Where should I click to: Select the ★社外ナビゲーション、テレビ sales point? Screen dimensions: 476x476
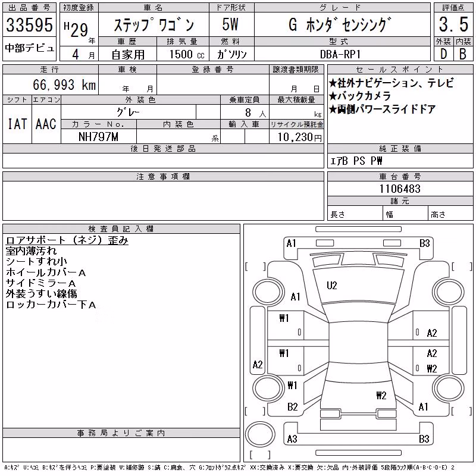click(392, 83)
